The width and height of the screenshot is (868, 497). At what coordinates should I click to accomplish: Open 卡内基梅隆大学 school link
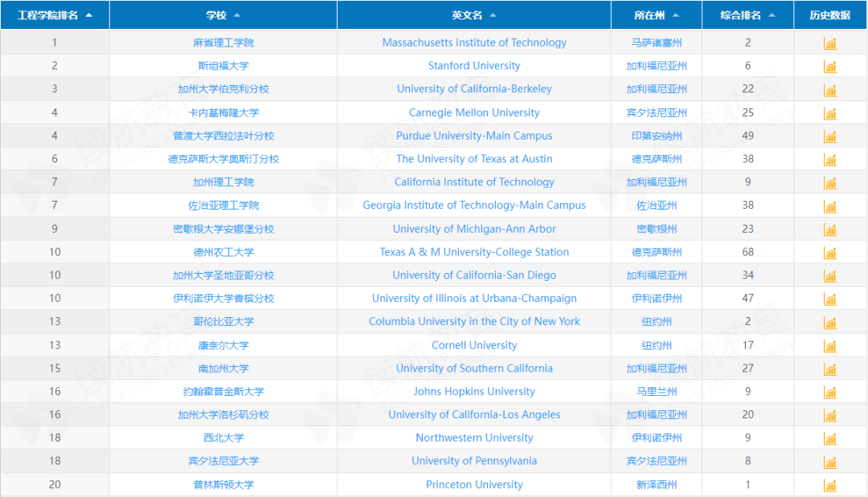pyautogui.click(x=223, y=112)
